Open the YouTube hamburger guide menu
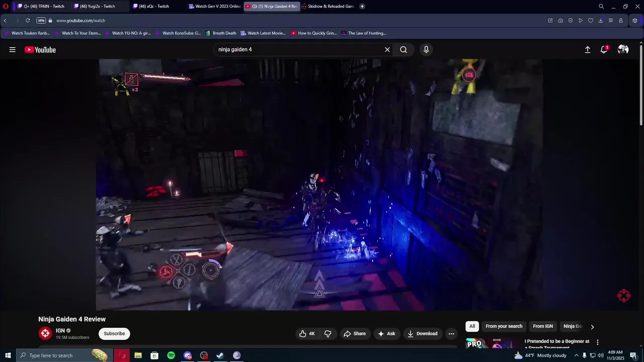This screenshot has height=362, width=644. pyautogui.click(x=13, y=50)
